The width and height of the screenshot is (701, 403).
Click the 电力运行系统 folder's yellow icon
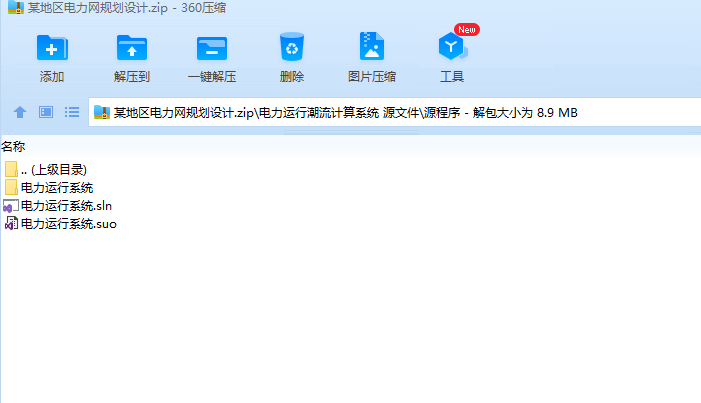(x=11, y=187)
